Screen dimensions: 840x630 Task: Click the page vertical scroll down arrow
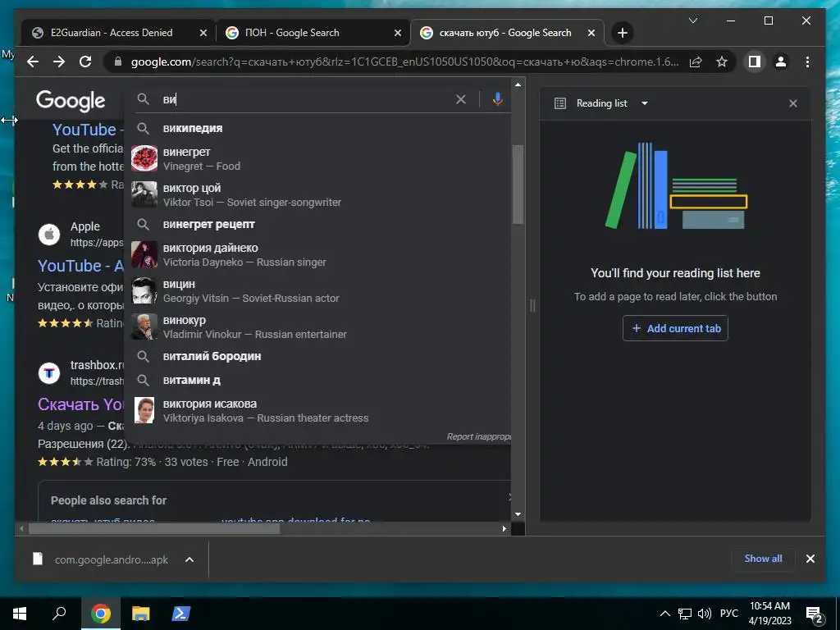(x=518, y=514)
